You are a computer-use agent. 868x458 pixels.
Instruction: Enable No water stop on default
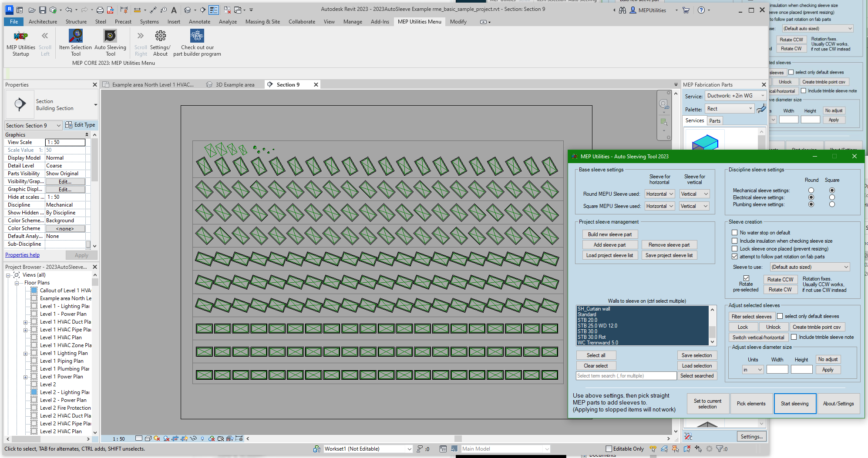[735, 233]
